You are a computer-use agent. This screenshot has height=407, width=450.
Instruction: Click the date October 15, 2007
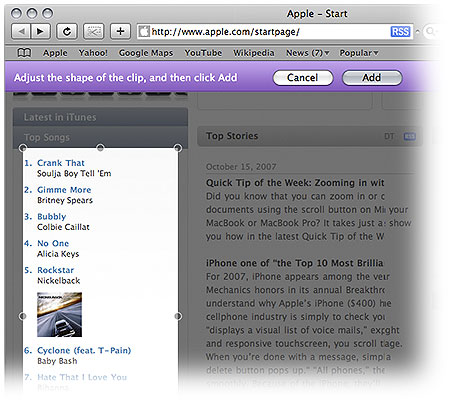(x=241, y=167)
